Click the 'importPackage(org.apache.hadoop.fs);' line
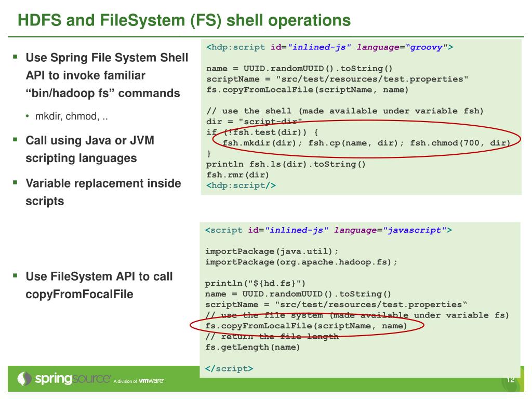This screenshot has height=399, width=532. pyautogui.click(x=301, y=262)
